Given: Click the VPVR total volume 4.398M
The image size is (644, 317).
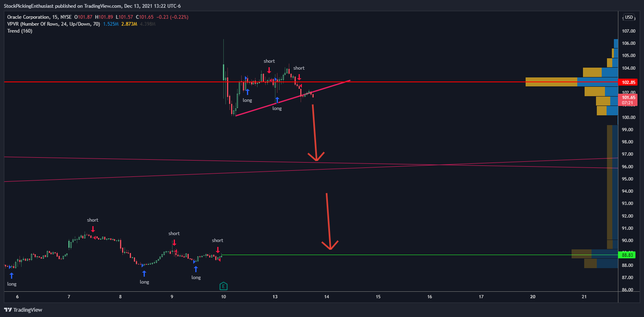Looking at the screenshot, I should point(148,24).
